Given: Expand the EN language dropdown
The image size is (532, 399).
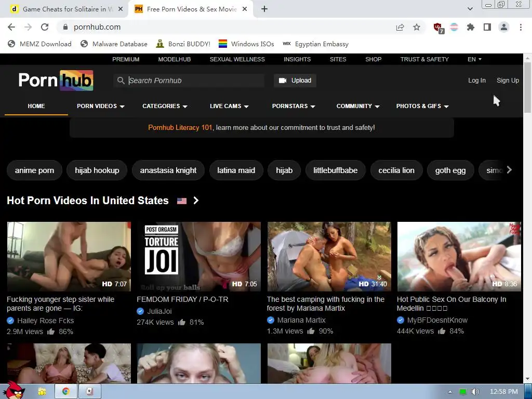Looking at the screenshot, I should [474, 59].
